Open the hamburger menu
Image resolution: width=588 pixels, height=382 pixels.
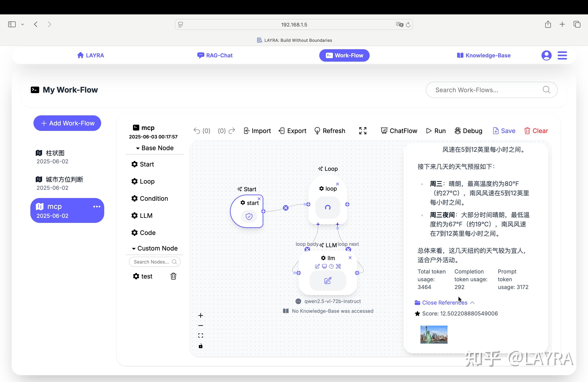[x=562, y=55]
